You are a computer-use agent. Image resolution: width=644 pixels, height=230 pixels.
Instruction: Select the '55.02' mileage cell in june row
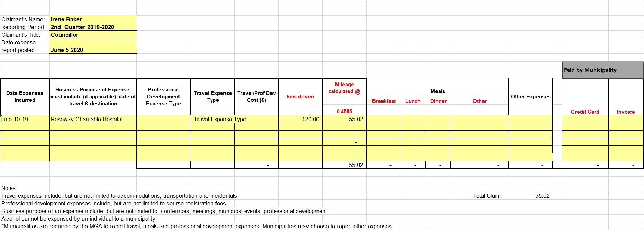tap(344, 119)
